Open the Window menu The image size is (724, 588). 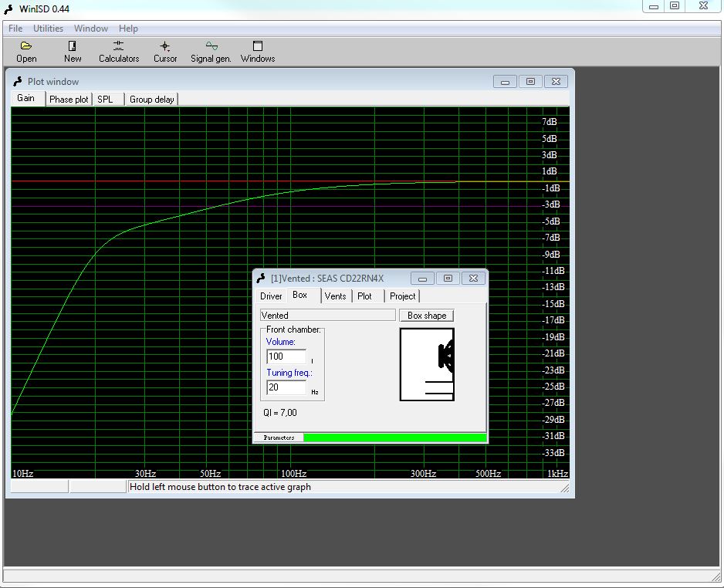pos(91,29)
